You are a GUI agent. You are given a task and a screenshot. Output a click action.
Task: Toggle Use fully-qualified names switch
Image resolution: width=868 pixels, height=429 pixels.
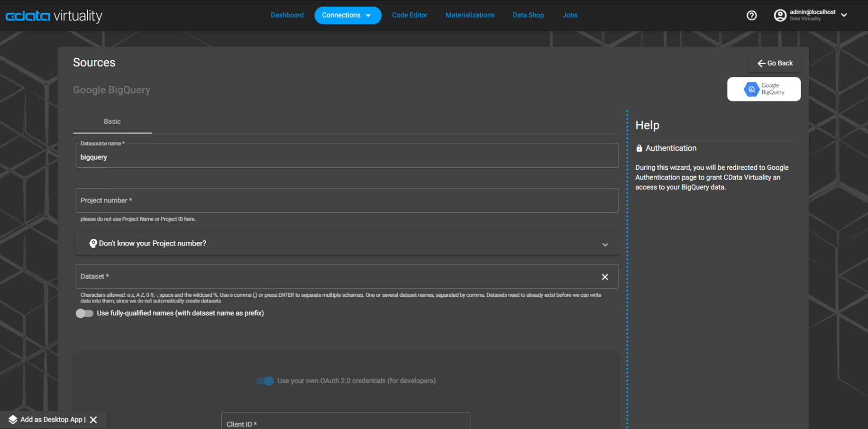tap(84, 313)
